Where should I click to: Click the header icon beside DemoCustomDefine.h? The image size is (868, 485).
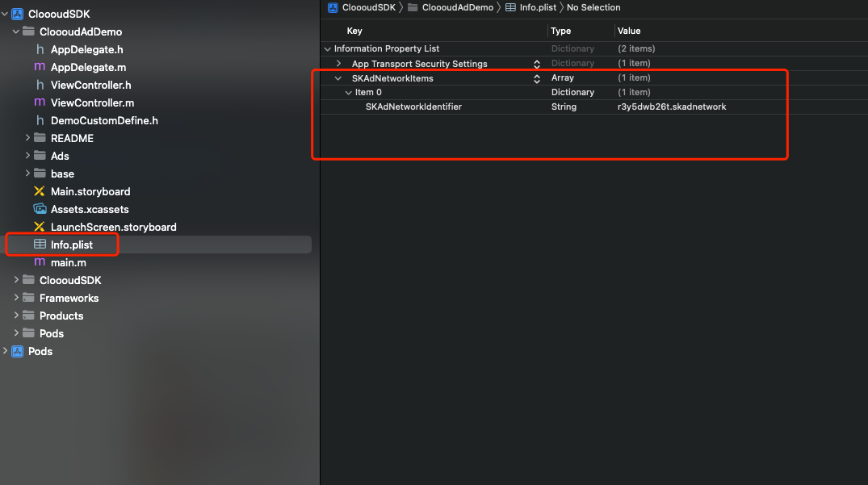(40, 120)
